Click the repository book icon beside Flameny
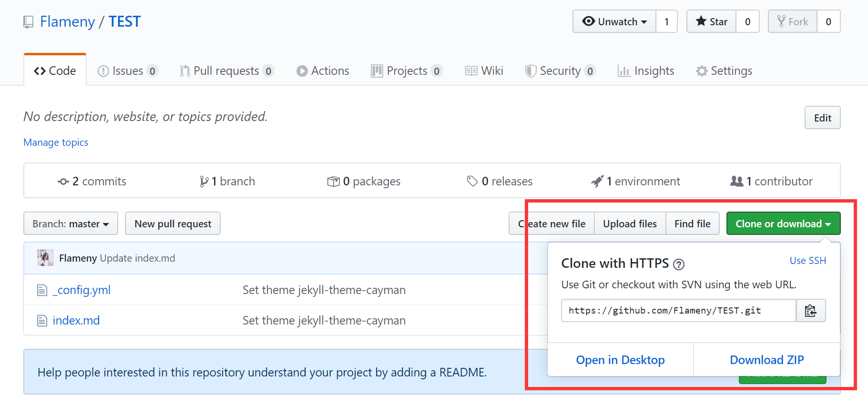Viewport: 868px width, 406px height. (x=29, y=22)
